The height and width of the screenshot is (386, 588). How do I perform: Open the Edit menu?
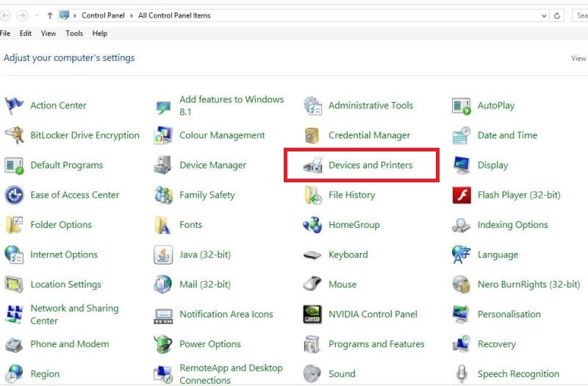click(x=26, y=33)
